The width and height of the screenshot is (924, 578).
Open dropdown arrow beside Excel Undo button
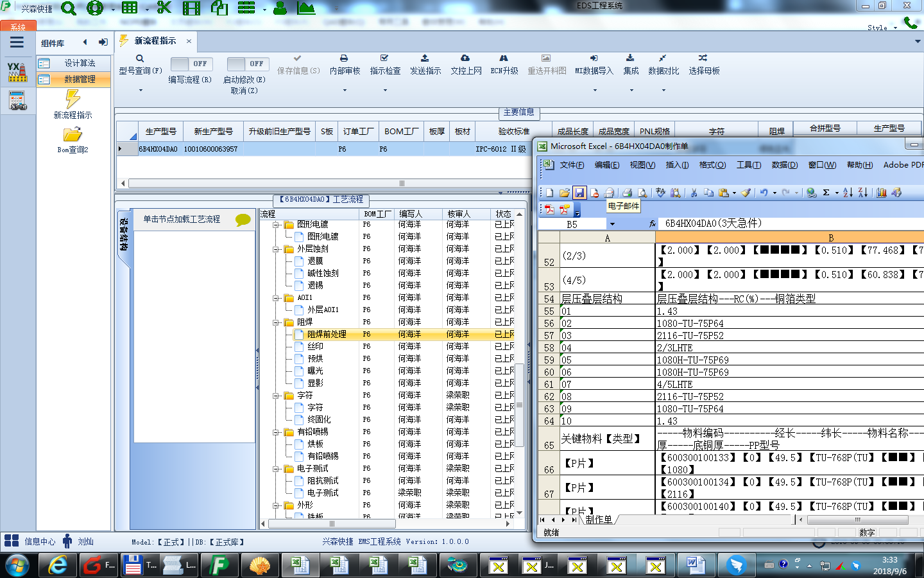click(x=774, y=192)
